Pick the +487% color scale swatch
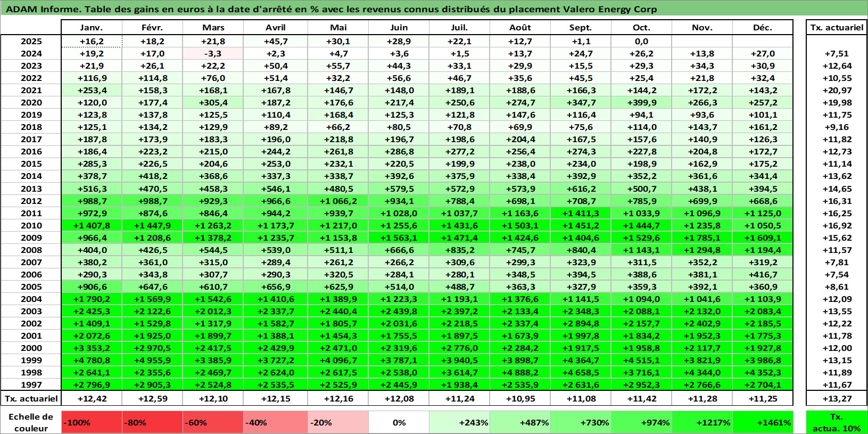This screenshot has width=868, height=434. click(520, 422)
